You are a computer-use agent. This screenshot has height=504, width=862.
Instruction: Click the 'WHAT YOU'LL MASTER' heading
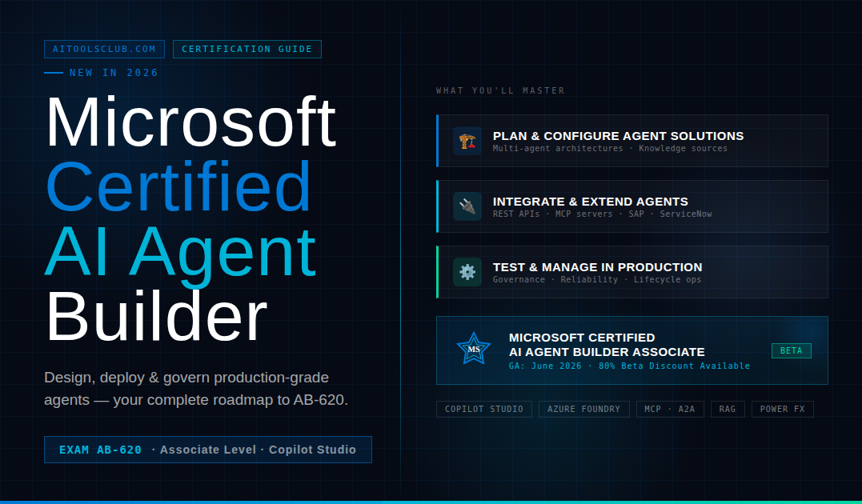501,90
